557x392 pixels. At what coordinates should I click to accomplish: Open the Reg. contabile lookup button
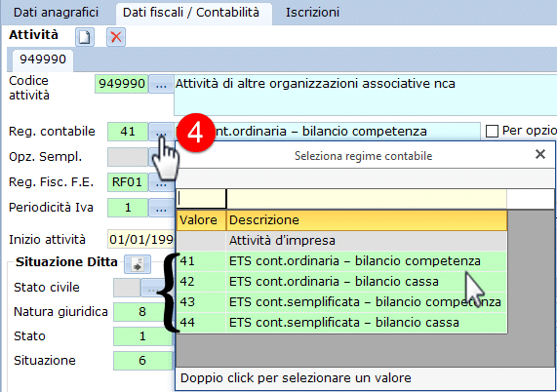(x=161, y=132)
